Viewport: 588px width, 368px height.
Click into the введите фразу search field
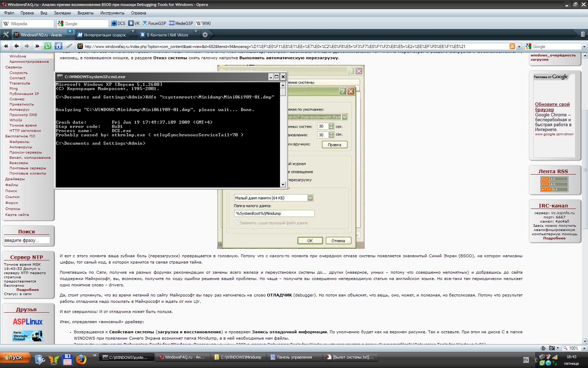27,240
